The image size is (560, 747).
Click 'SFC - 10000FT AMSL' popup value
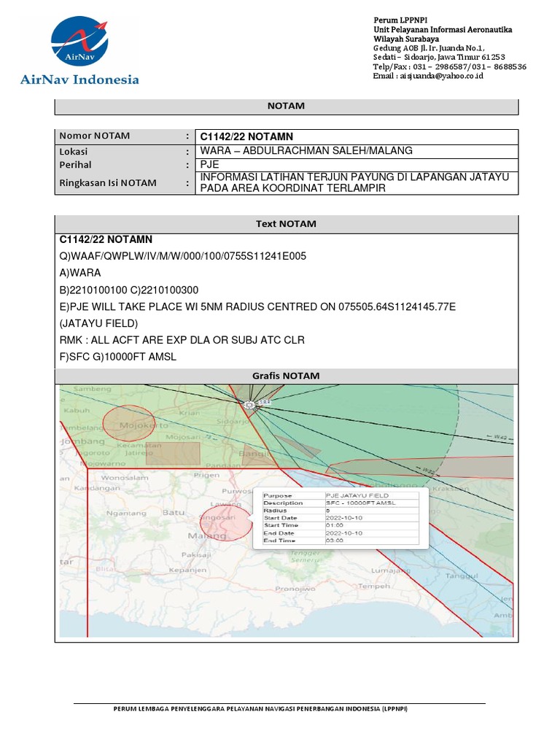pos(360,503)
